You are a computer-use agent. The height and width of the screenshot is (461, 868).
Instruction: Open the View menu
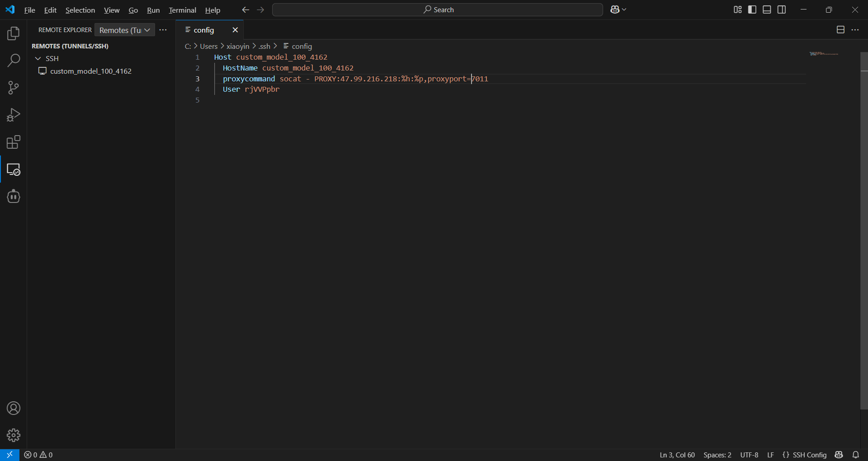(112, 10)
